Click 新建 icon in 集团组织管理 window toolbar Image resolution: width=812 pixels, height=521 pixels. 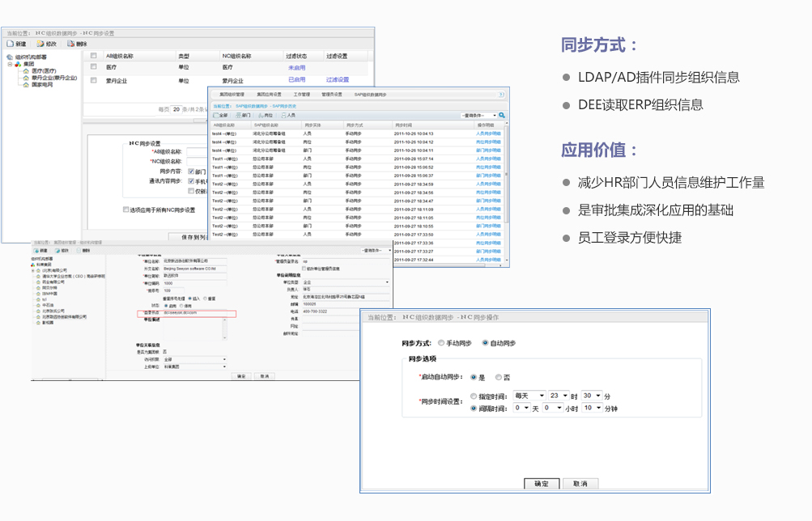tap(37, 251)
